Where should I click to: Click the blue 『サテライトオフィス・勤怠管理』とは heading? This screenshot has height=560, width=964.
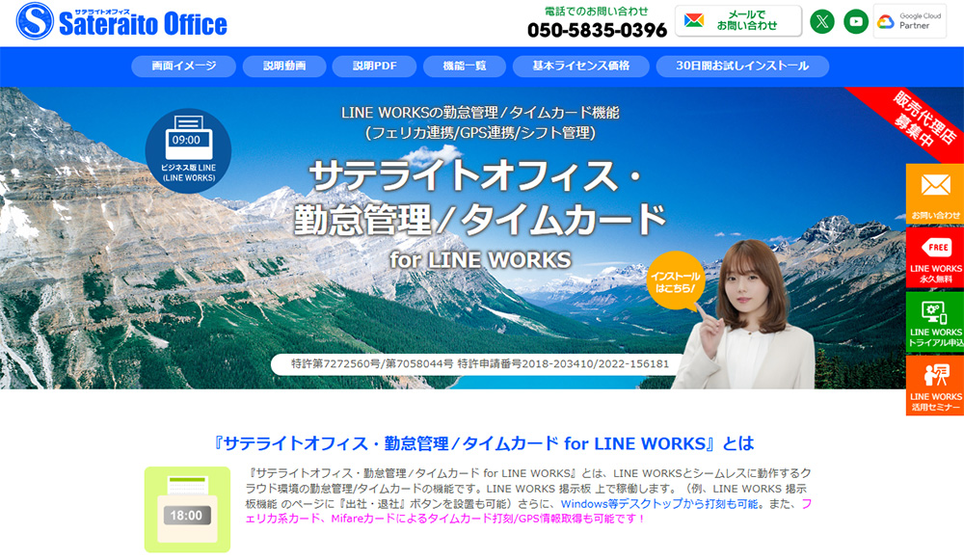(482, 443)
